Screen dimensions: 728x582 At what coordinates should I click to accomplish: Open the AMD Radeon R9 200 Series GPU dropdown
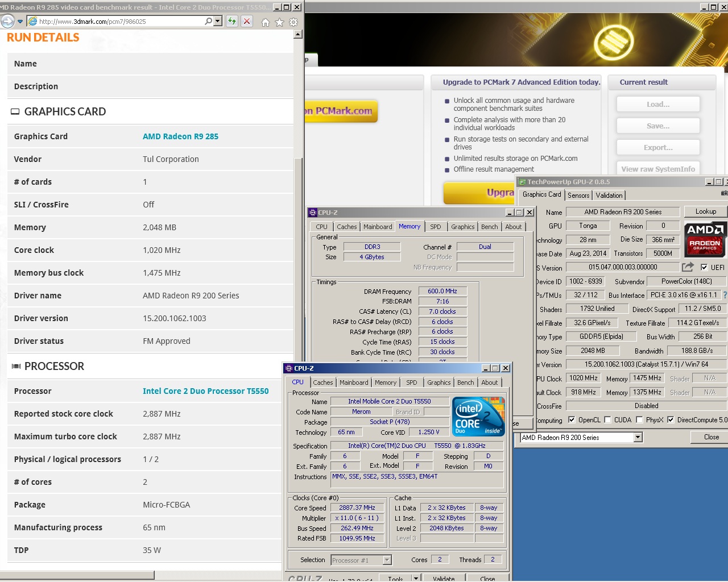click(x=638, y=438)
